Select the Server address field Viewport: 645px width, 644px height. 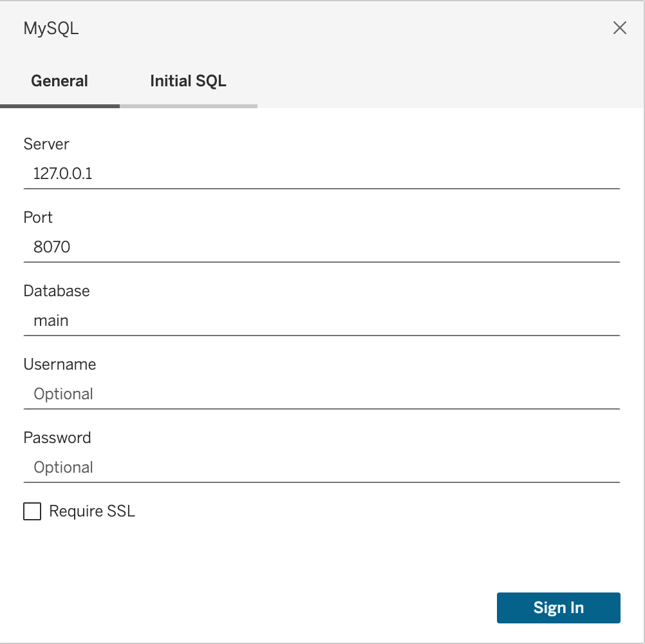(x=322, y=174)
